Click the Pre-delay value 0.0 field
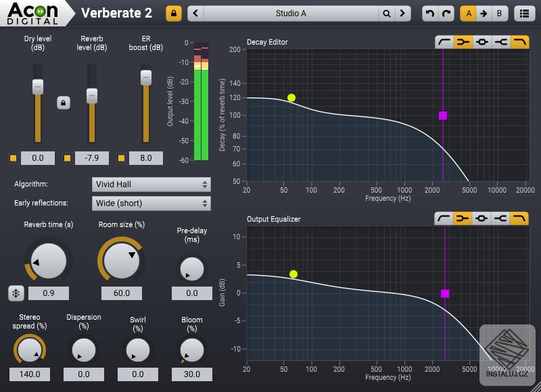The width and height of the screenshot is (541, 392). (192, 293)
